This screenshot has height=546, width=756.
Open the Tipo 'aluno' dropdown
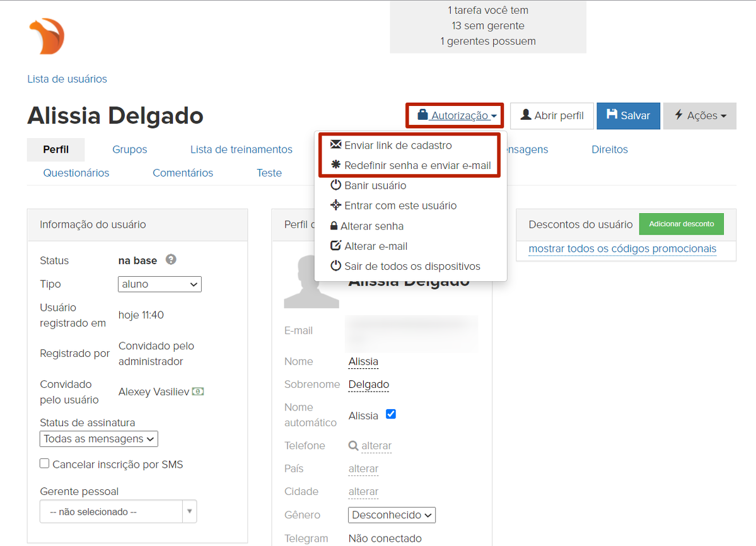point(160,284)
